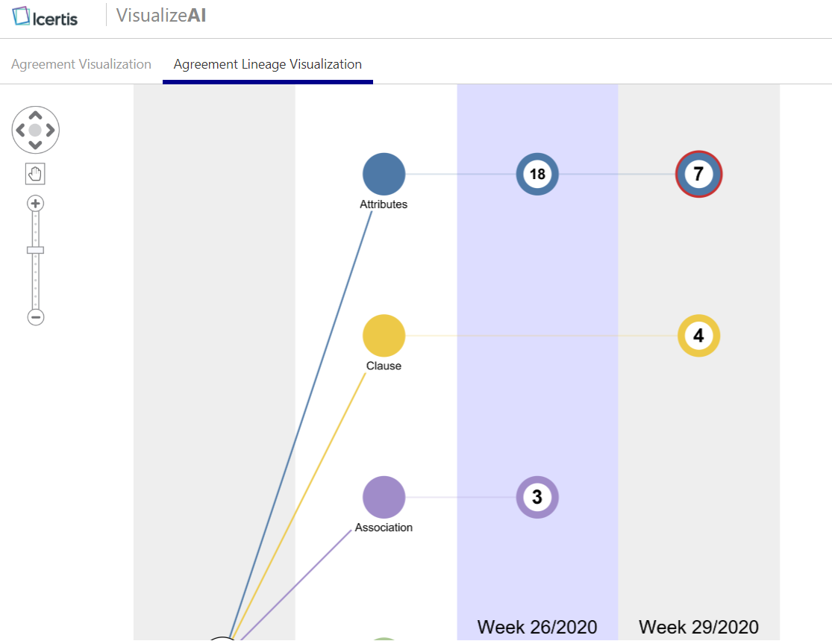The width and height of the screenshot is (832, 644).
Task: Click the Week 26/2020 column label
Action: [x=537, y=627]
